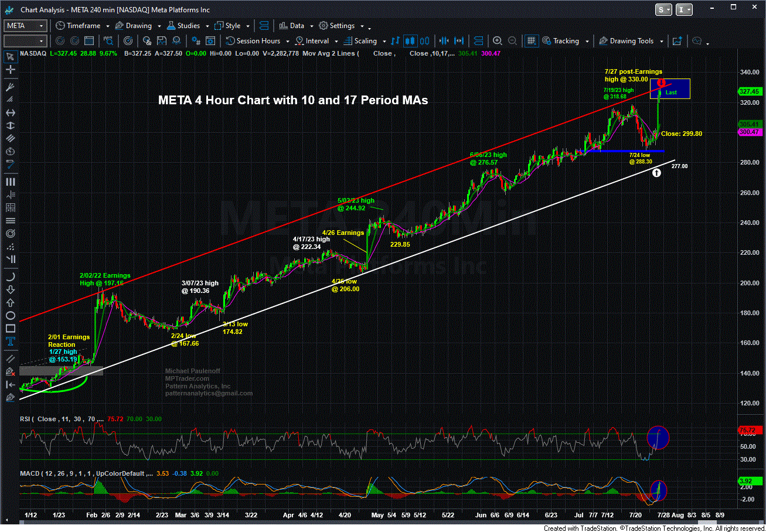Open the Settings menu
The height and width of the screenshot is (532, 766).
tap(338, 26)
